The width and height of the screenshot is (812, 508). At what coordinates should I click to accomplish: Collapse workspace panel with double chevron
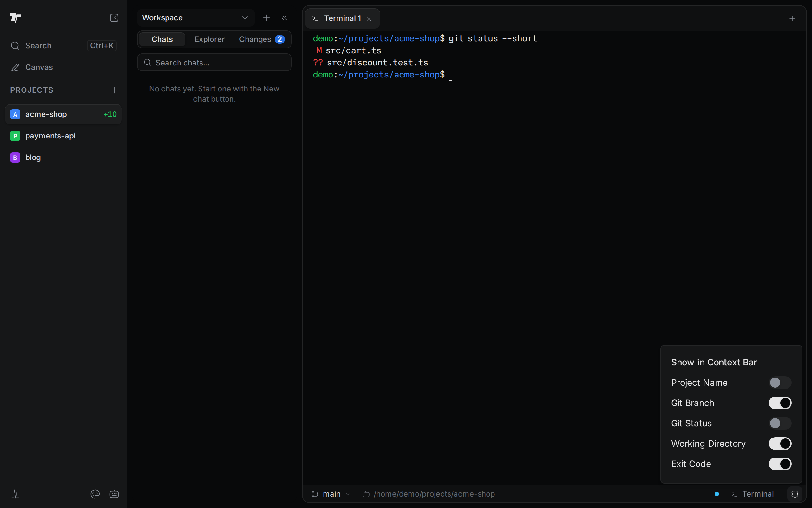point(284,18)
